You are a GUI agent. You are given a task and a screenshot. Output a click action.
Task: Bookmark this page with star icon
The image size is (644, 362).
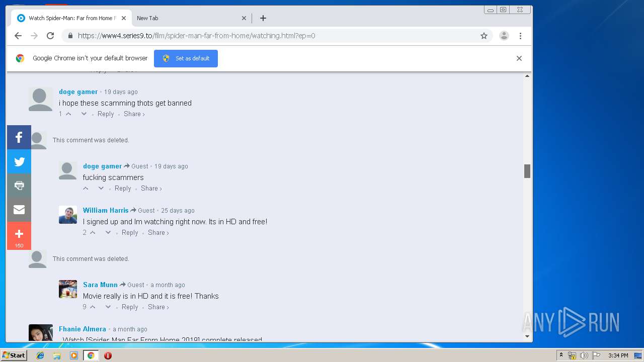click(484, 36)
